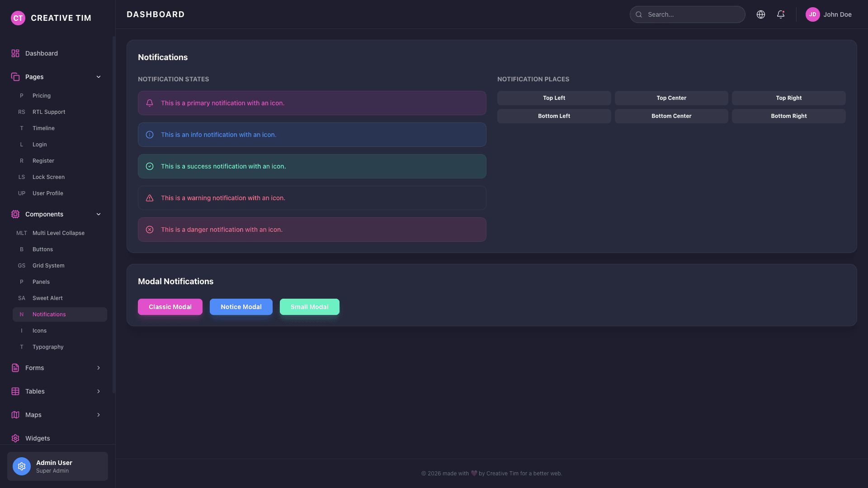Open the Sweet Alert page
Viewport: 868px width, 488px height.
point(47,298)
